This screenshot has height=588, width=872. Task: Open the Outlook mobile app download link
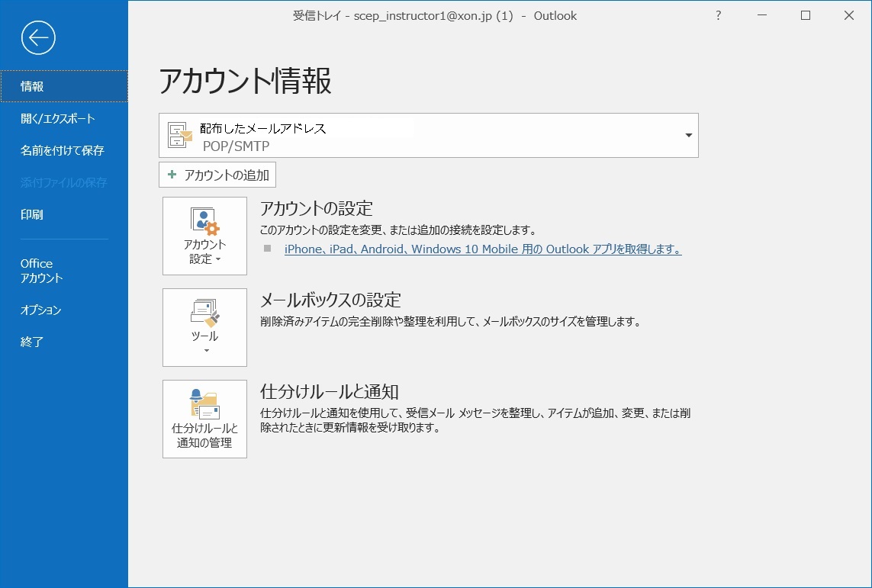482,249
